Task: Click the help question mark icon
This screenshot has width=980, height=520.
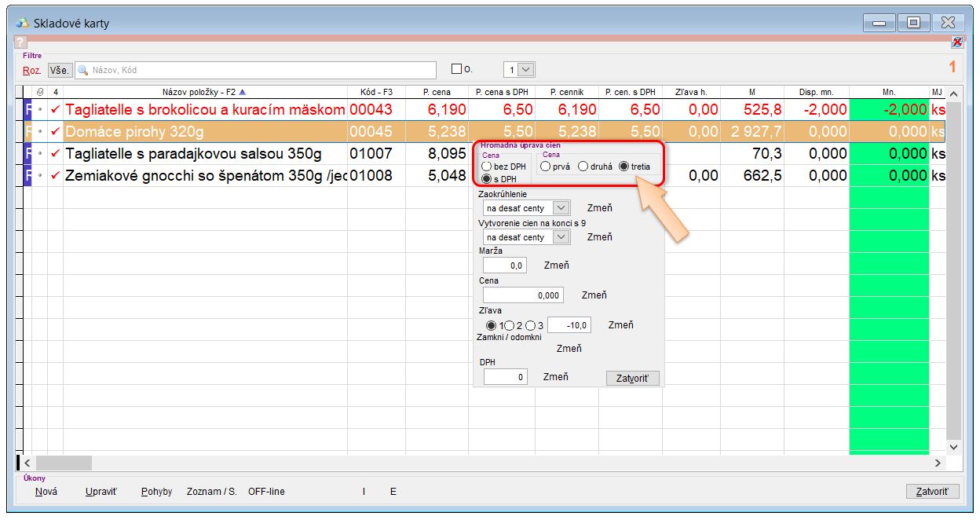Action: pyautogui.click(x=20, y=42)
